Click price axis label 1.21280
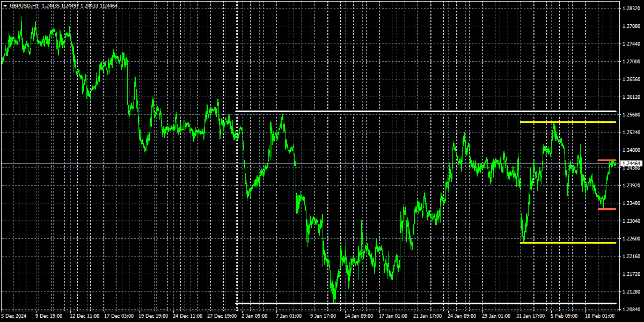This screenshot has width=644, height=322. (631, 292)
